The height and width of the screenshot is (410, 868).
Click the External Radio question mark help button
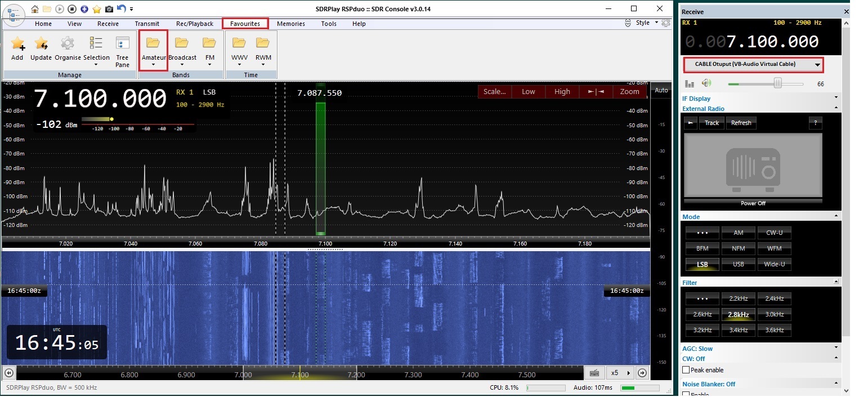click(815, 123)
